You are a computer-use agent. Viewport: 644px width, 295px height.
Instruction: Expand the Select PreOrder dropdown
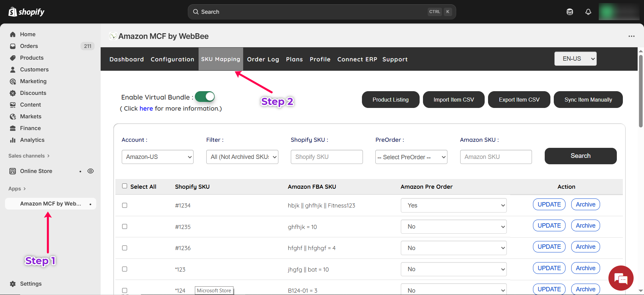click(411, 157)
